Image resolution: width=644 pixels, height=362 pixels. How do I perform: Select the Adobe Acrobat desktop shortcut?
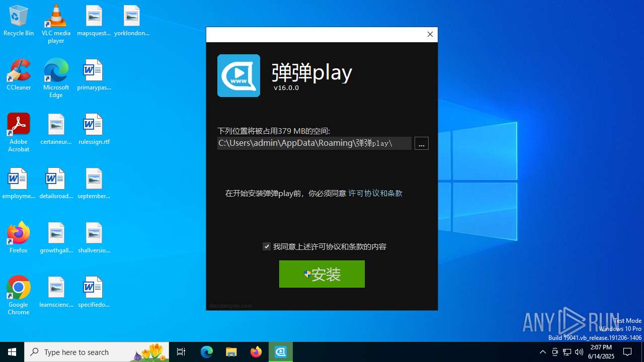(x=19, y=133)
